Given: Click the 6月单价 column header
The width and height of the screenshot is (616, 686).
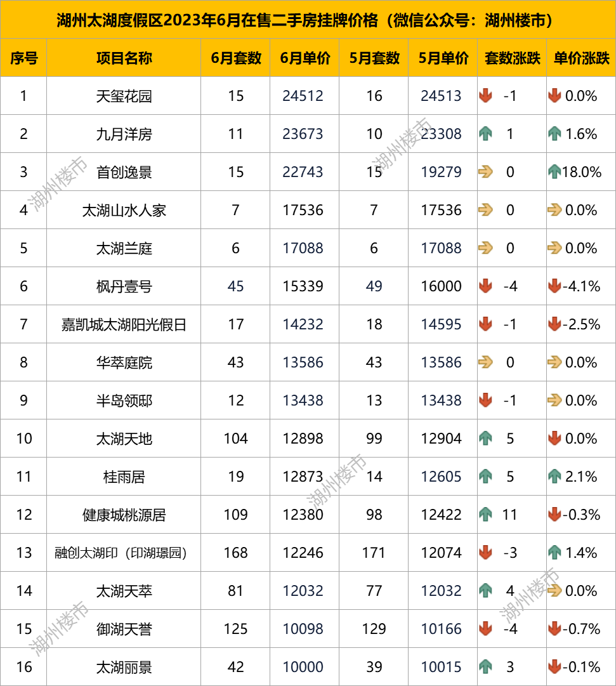Looking at the screenshot, I should click(305, 58).
